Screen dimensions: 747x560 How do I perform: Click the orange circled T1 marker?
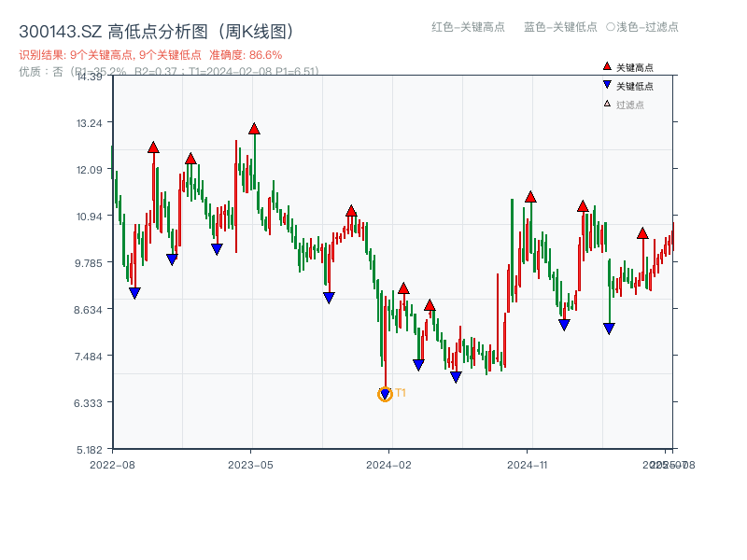pos(385,395)
